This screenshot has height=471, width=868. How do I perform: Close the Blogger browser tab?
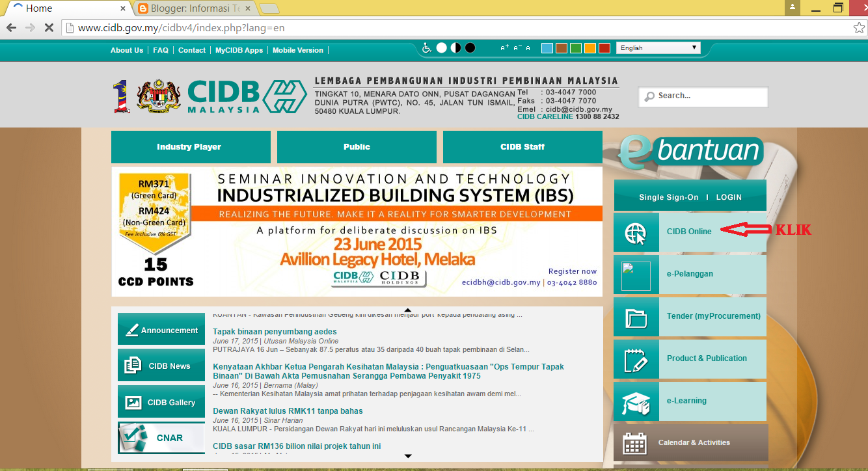[247, 8]
